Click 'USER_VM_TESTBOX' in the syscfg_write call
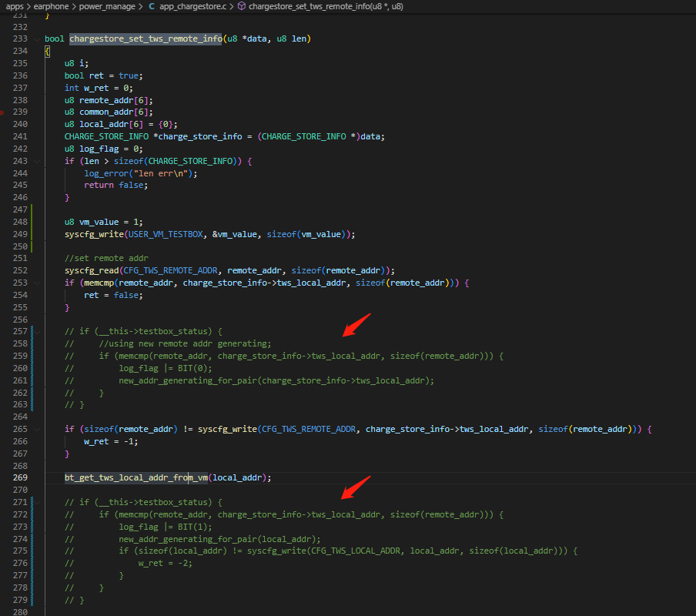 pos(166,234)
